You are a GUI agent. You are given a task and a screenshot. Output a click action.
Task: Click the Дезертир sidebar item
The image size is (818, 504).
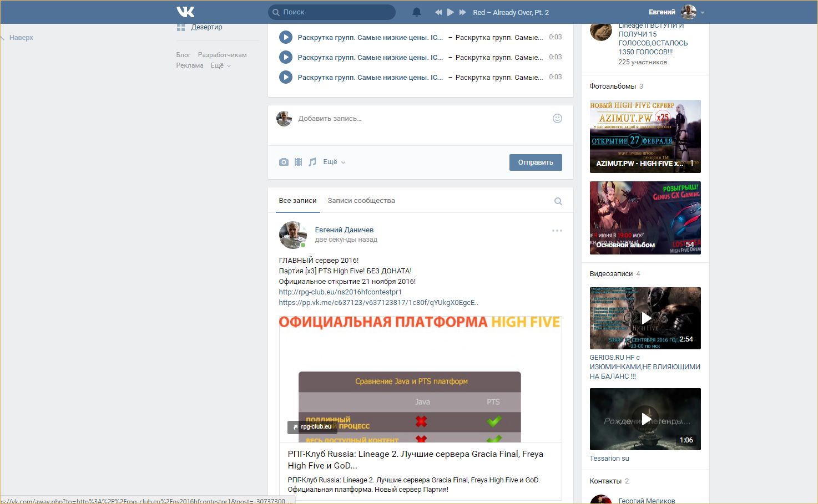(206, 27)
